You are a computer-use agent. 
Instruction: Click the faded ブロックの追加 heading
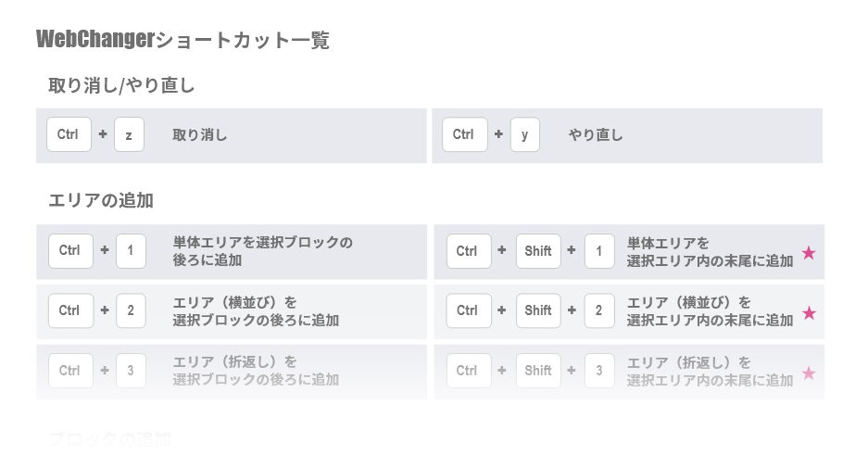pos(109,440)
